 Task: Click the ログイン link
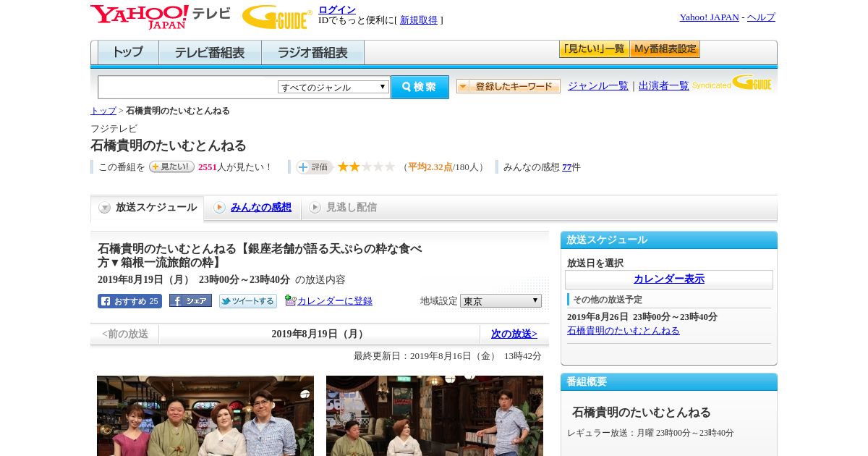coord(337,9)
